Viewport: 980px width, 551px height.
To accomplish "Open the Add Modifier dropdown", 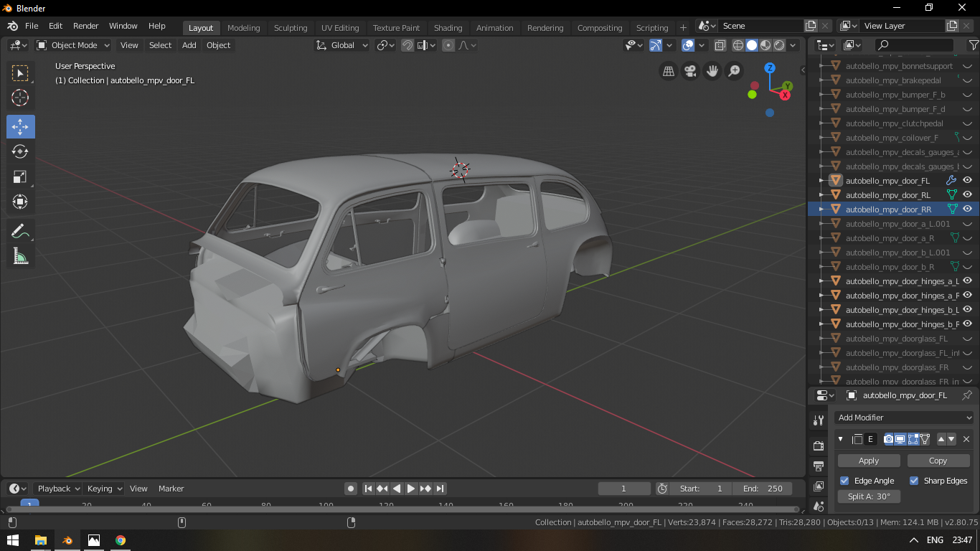I will (904, 418).
